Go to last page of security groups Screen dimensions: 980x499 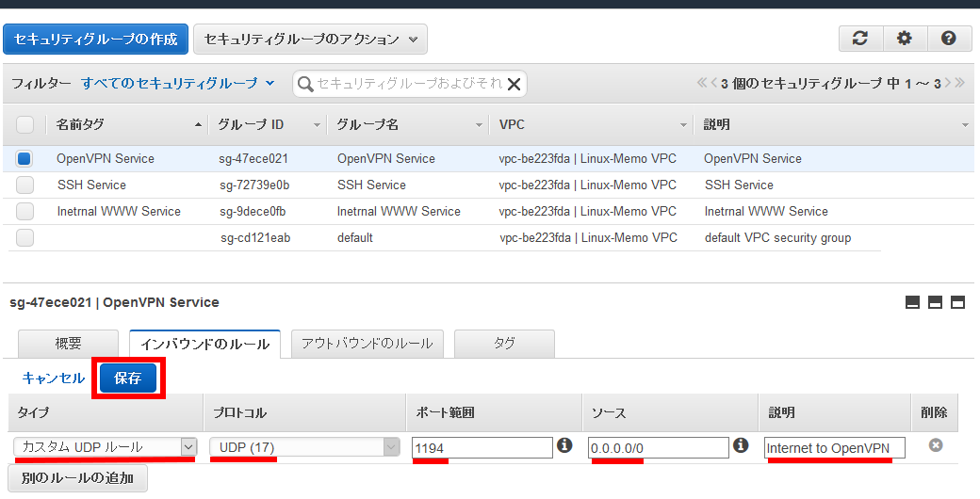click(959, 83)
